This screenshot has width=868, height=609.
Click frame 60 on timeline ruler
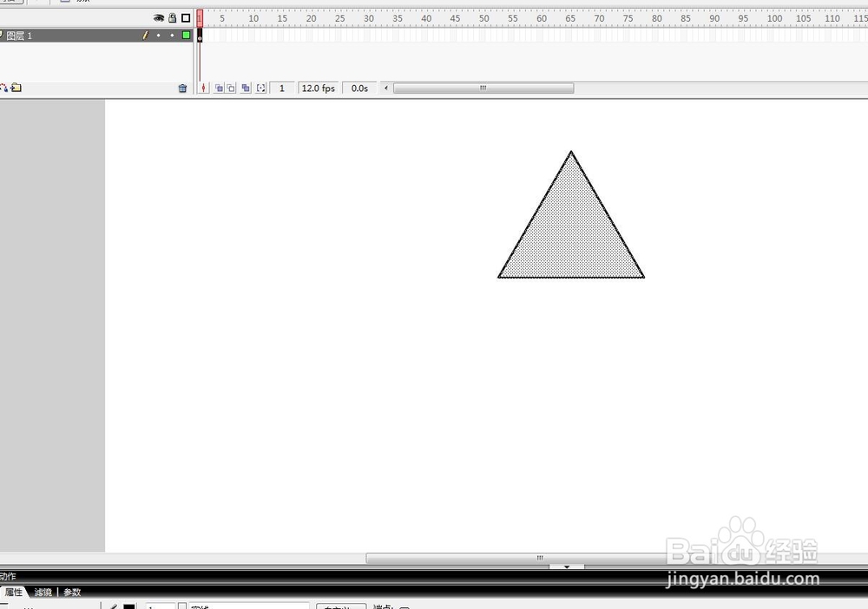pos(542,18)
